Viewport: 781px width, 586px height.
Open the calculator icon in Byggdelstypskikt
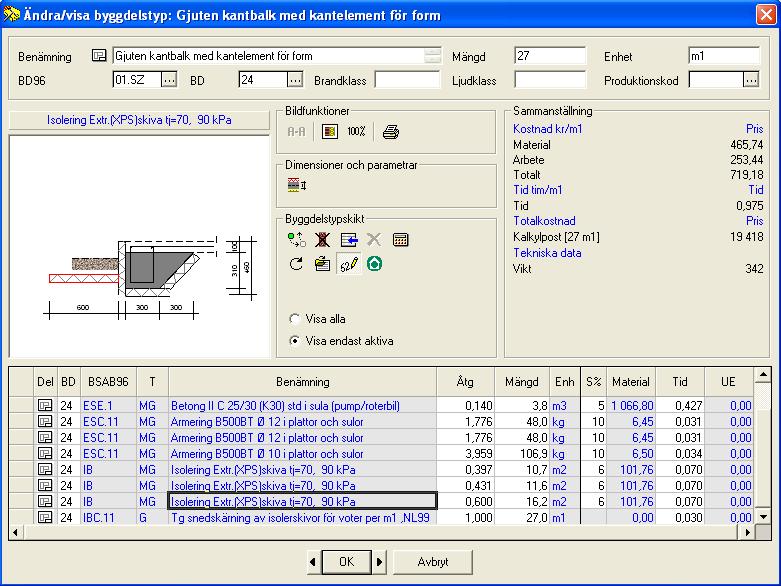coord(400,240)
